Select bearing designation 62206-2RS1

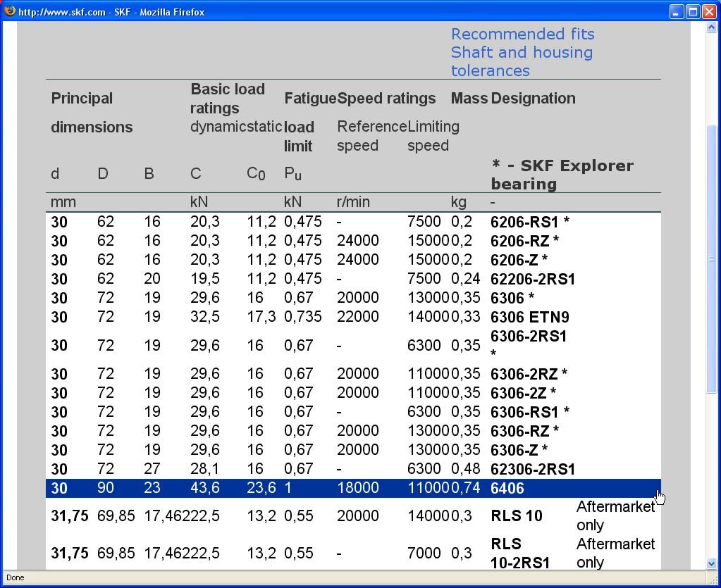(x=533, y=279)
